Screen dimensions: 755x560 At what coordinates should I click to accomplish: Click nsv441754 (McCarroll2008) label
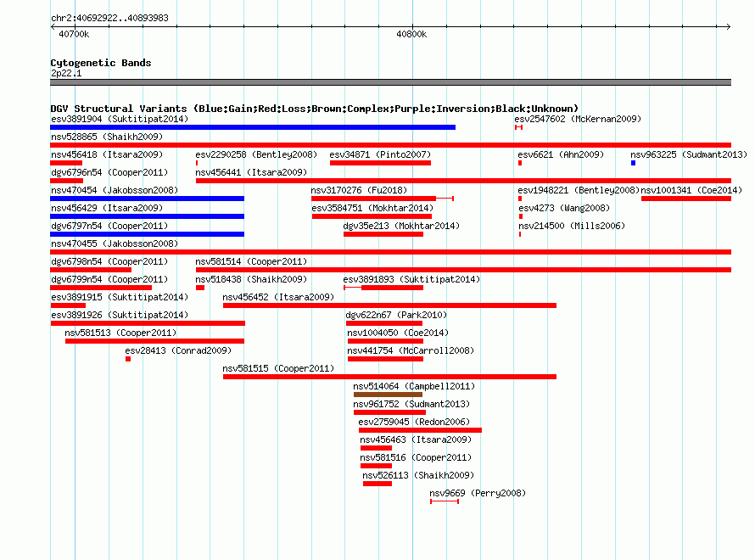[411, 350]
